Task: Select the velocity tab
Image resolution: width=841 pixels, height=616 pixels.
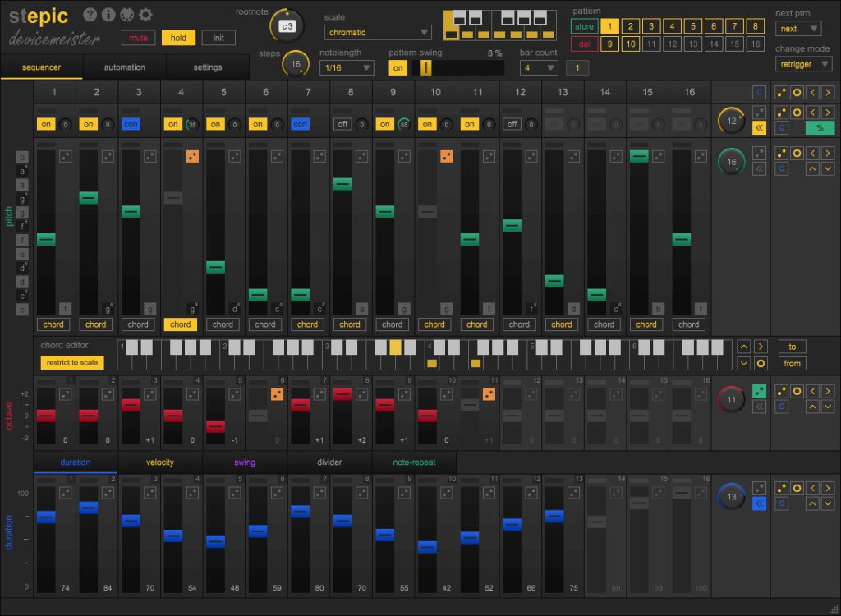Action: point(160,462)
